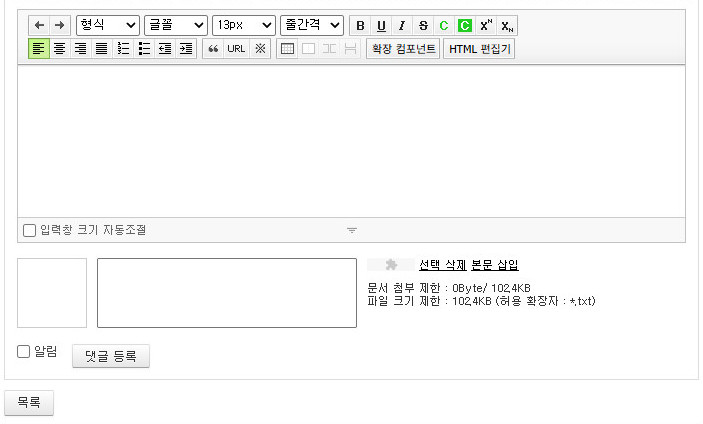Click the attachment preview thumbnail box
Screen dimensions: 703x424
tap(52, 293)
